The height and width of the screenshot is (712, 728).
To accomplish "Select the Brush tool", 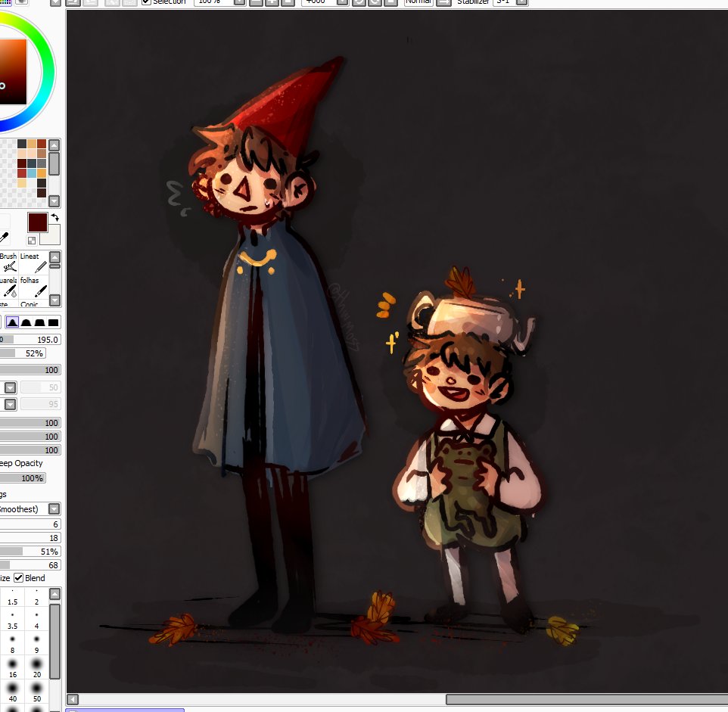I will (x=8, y=263).
